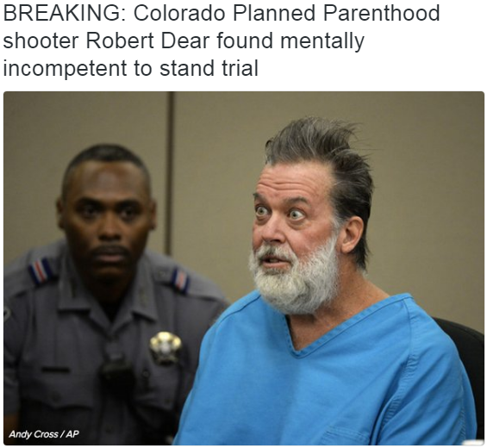Click the "BREAKING:" word in the headline
487x448 pixels.
pos(65,13)
